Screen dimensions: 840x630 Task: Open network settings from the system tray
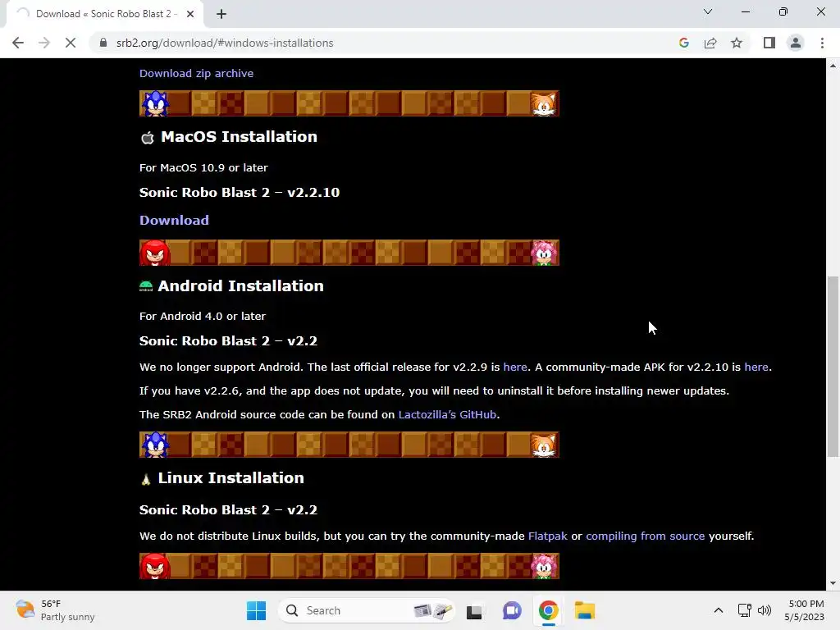point(744,610)
